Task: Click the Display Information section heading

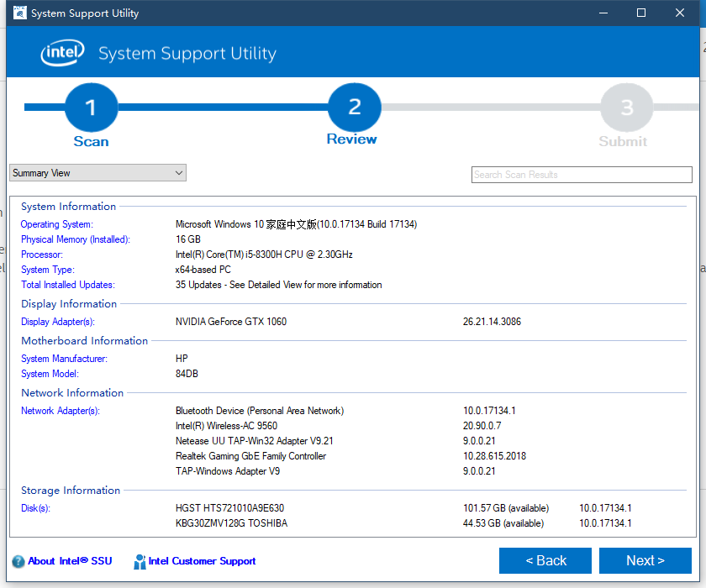Action: (69, 304)
